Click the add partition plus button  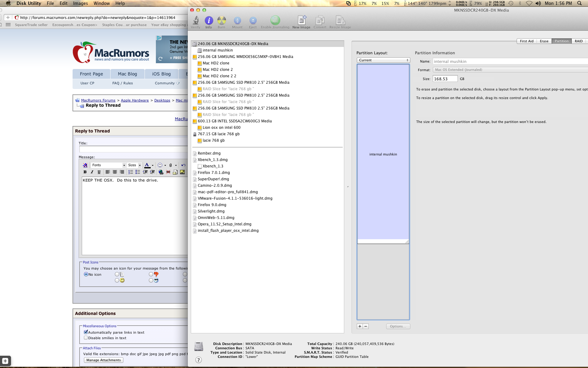point(360,326)
